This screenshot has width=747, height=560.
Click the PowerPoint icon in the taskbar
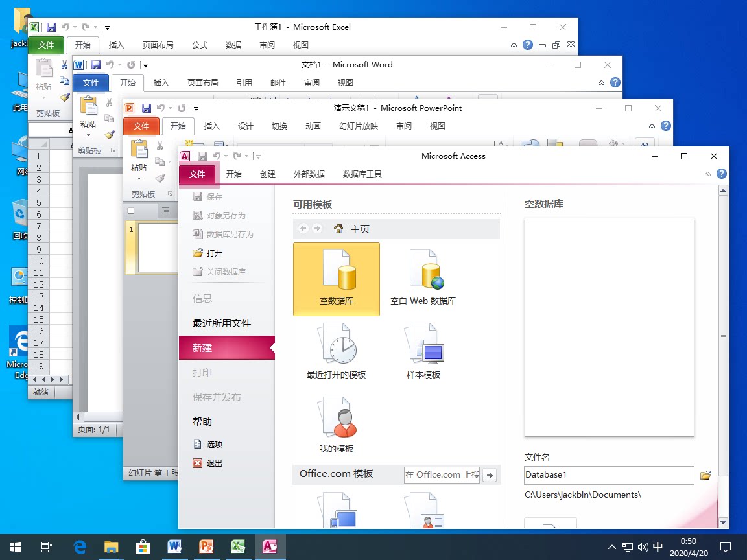click(x=206, y=546)
